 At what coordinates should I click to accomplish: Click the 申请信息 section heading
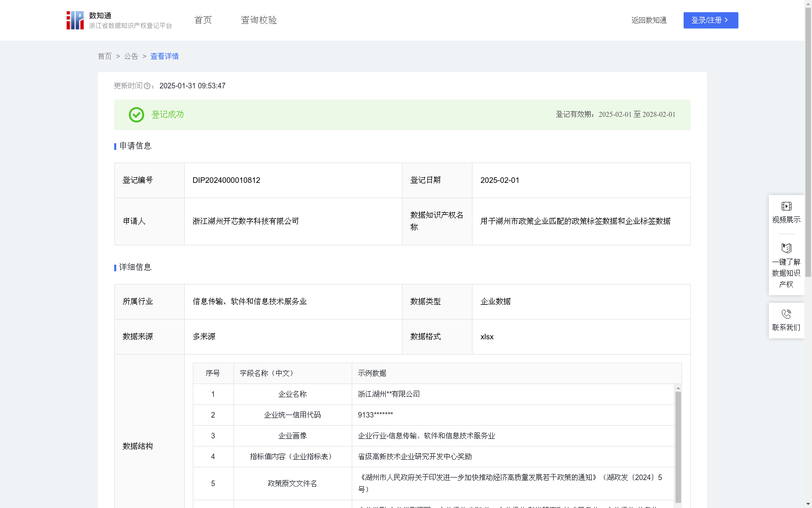(x=135, y=146)
